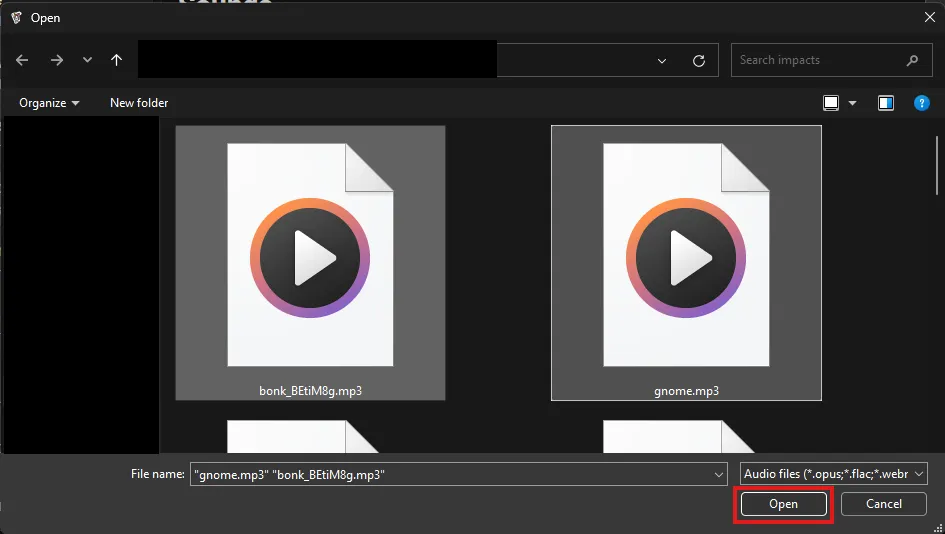Click the Open button
This screenshot has width=945, height=534.
[x=783, y=504]
